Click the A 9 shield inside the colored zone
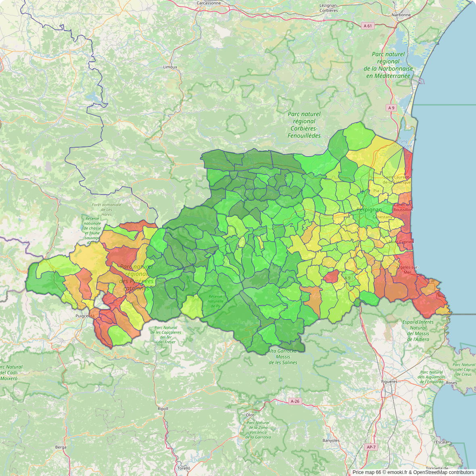The width and height of the screenshot is (476, 476). 347,278
